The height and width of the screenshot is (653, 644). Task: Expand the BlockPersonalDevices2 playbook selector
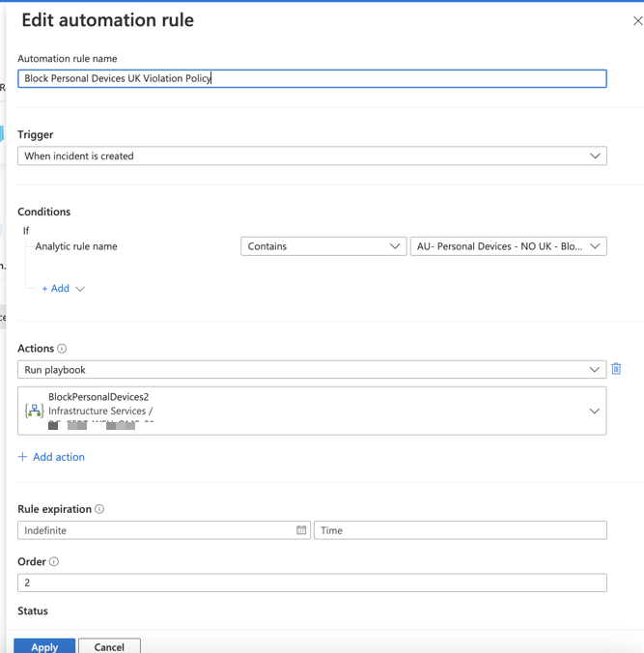(594, 411)
